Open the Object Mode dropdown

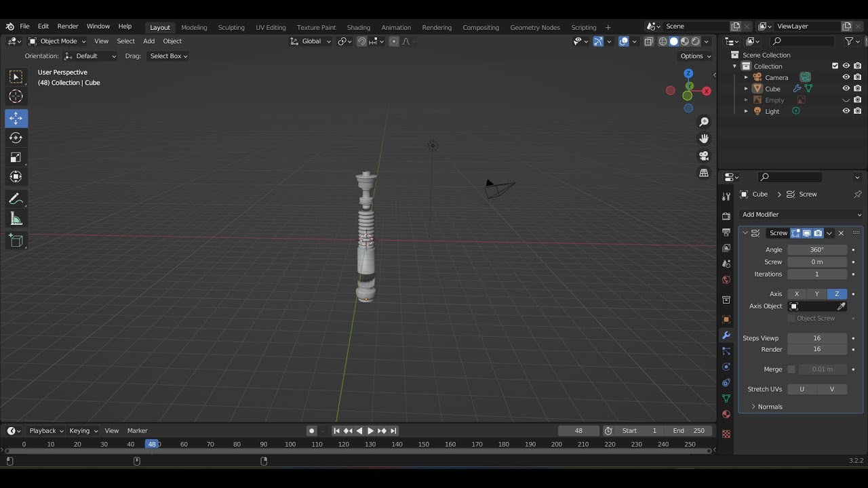57,41
